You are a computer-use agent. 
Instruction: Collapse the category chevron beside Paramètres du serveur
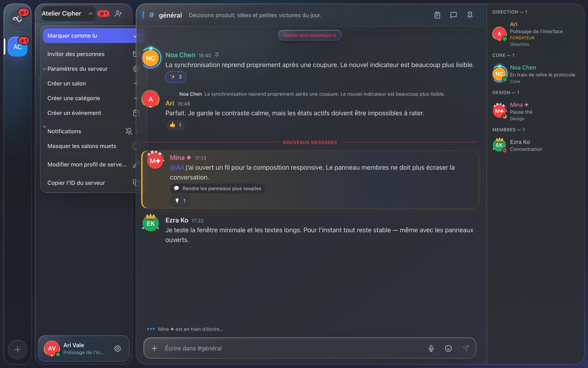tap(45, 69)
